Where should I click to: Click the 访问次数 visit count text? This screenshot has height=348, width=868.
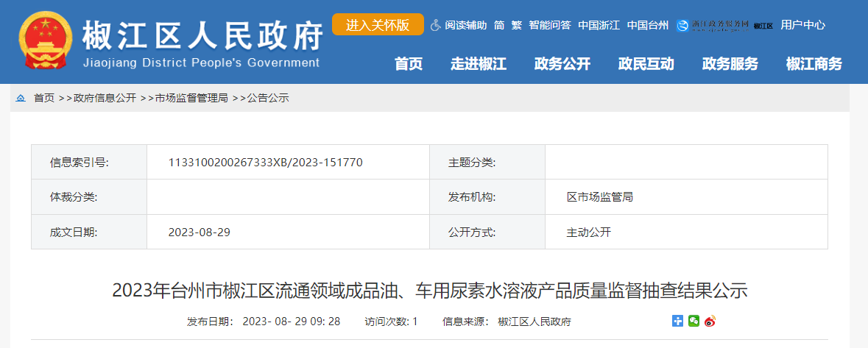pyautogui.click(x=391, y=322)
